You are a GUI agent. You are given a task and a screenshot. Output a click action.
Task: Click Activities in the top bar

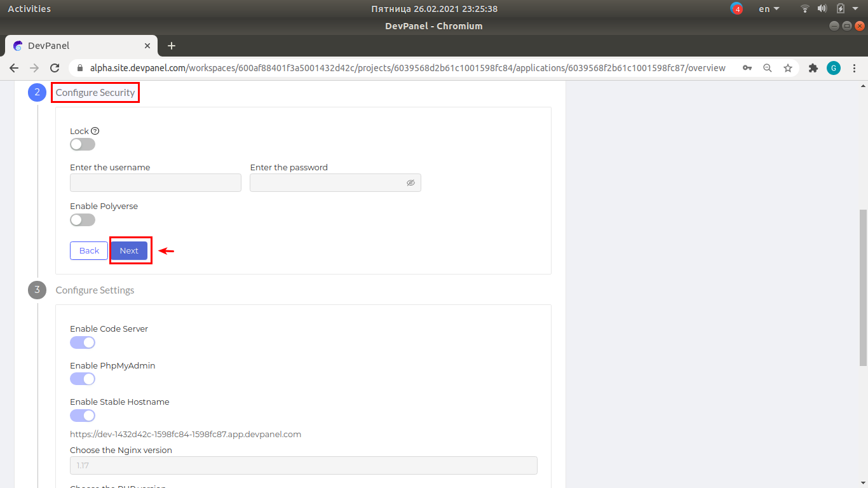pos(31,8)
